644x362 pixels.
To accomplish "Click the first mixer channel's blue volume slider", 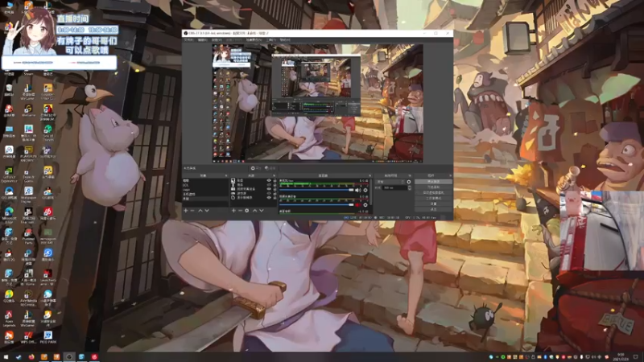I will pyautogui.click(x=316, y=190).
